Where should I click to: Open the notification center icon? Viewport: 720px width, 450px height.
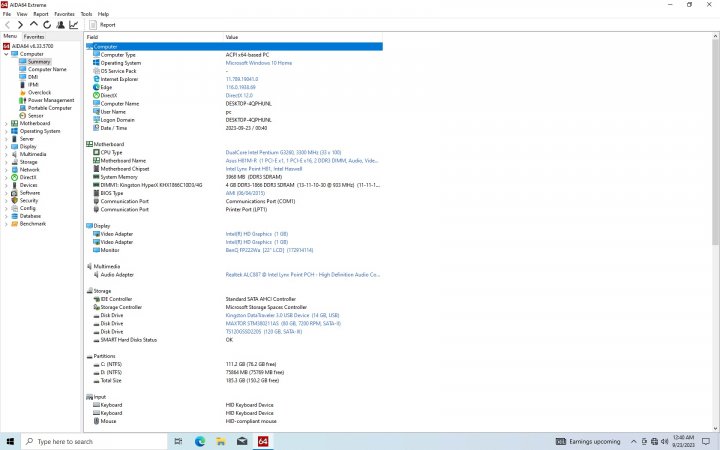706,441
